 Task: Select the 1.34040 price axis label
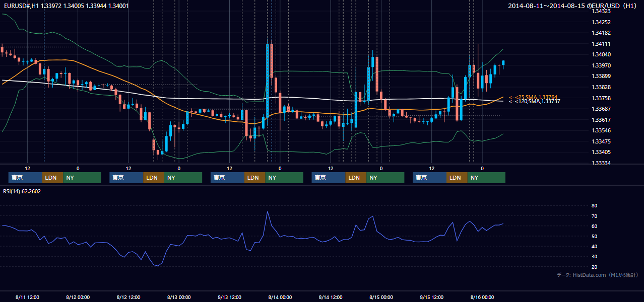tap(601, 54)
